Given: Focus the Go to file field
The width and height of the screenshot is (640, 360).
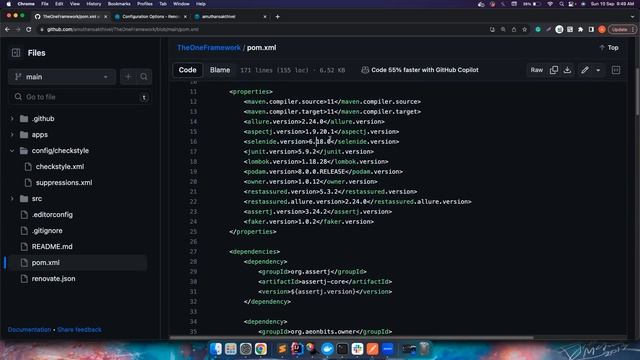Looking at the screenshot, I should pos(80,97).
